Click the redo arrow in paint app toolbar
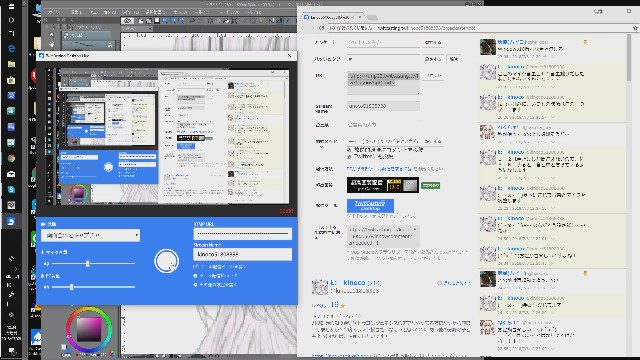This screenshot has height=360, width=640. pyautogui.click(x=200, y=20)
